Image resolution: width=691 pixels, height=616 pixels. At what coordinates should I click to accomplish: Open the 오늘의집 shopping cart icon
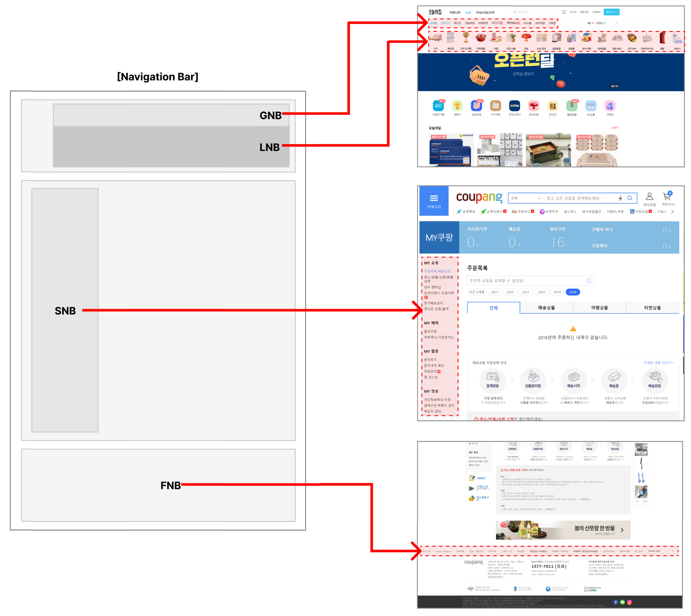coord(564,12)
